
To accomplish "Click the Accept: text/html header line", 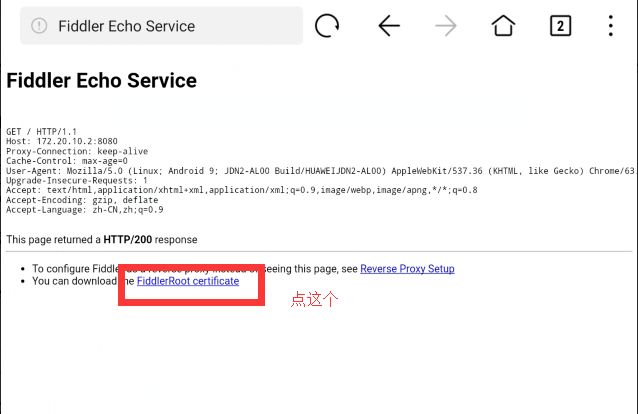I will point(242,190).
